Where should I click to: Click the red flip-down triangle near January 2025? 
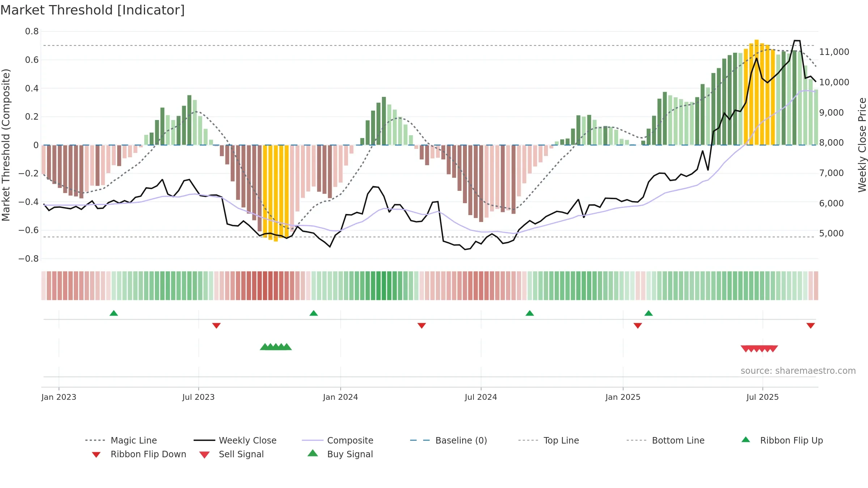[638, 326]
